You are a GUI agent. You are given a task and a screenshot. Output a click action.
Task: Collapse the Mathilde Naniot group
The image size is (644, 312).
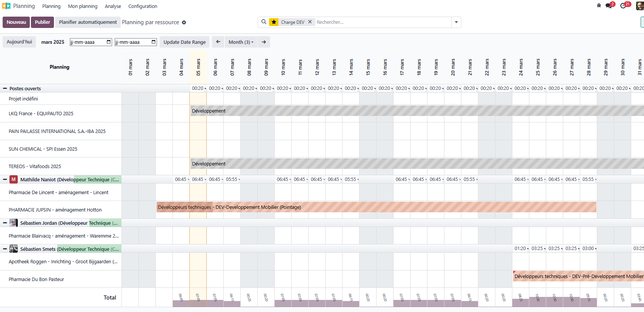point(5,179)
